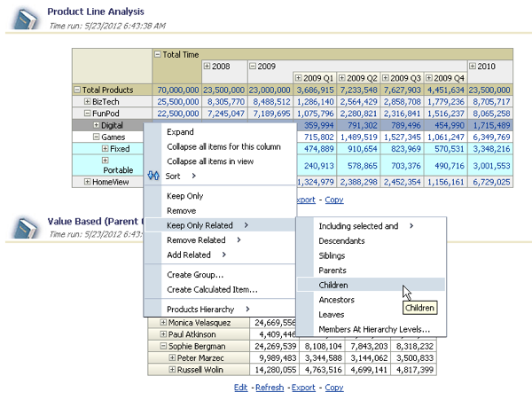This screenshot has height=400, width=532.
Task: Collapse the Total Products row
Action: point(77,90)
